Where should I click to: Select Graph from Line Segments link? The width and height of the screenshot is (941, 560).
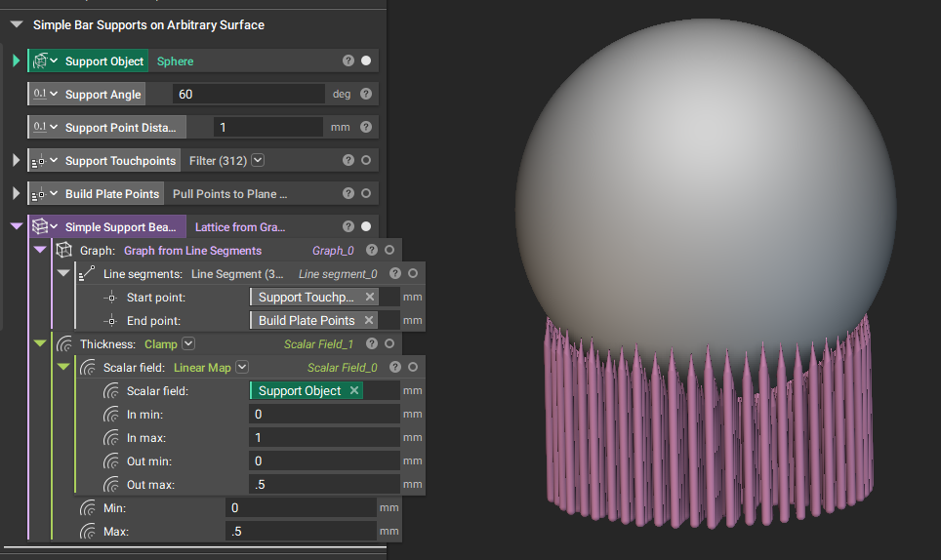(x=192, y=251)
